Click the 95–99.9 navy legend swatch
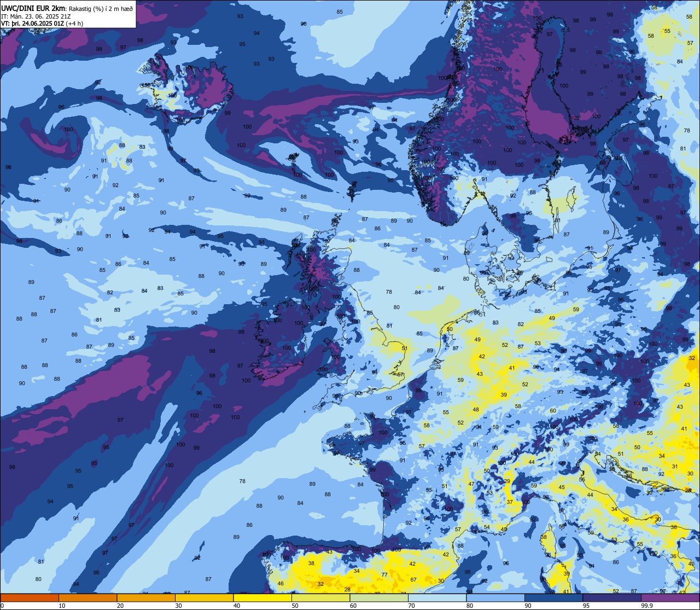Image resolution: width=700 pixels, height=610 pixels. (x=612, y=597)
